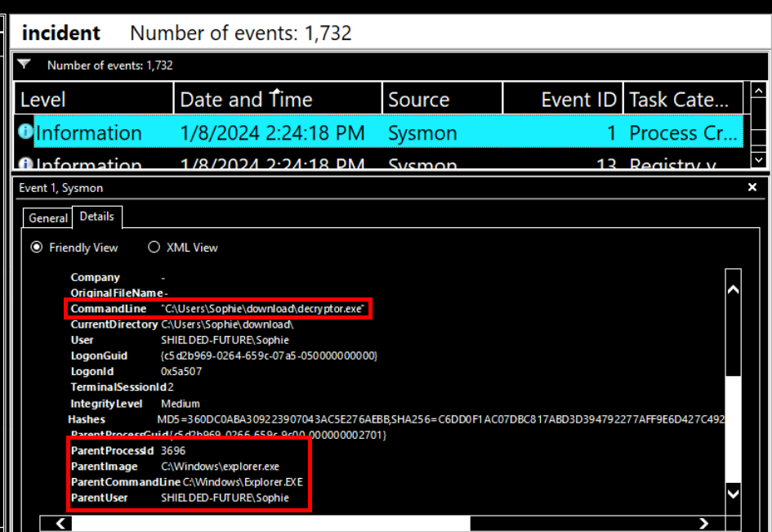Open the Details tab
This screenshot has width=772, height=532.
(96, 217)
